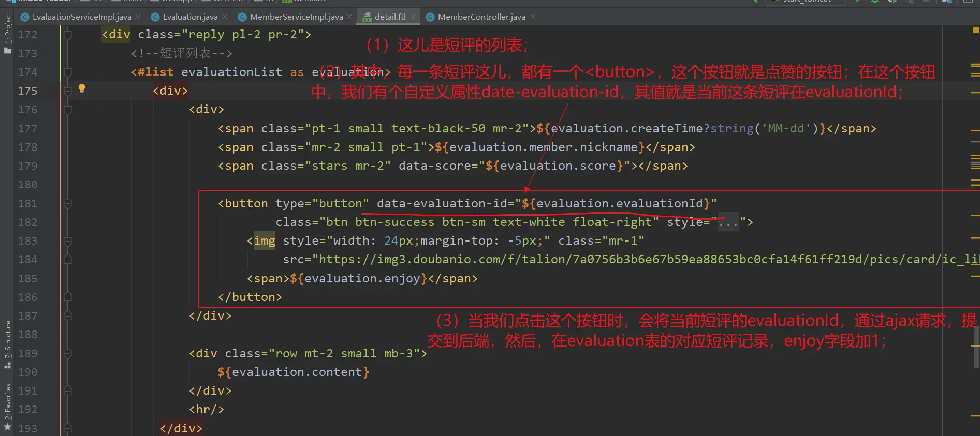Close the Evaluation.java editor tab
Image resolution: width=980 pixels, height=436 pixels.
(x=225, y=17)
